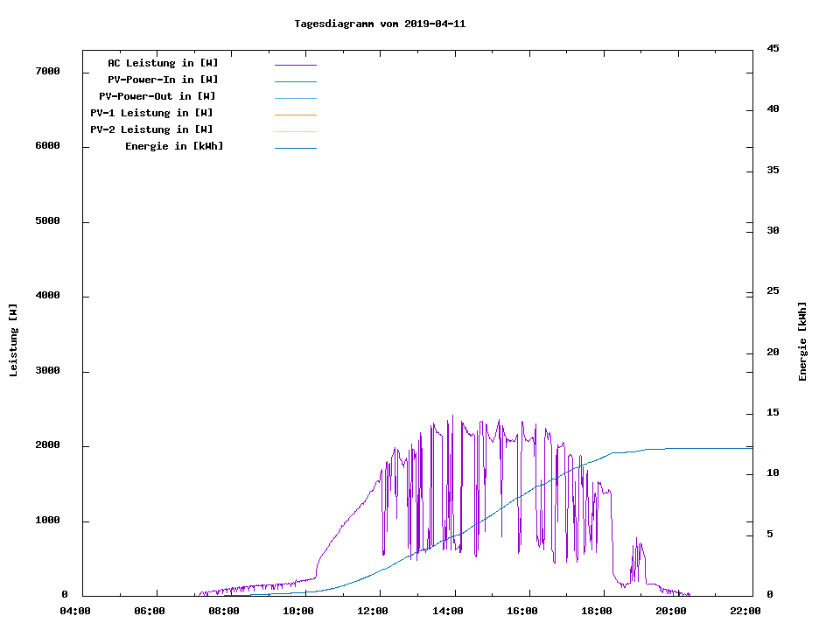Click the 'PV-Power-Out in [W]' legend label
Viewport: 840px width, 630px height.
pyautogui.click(x=157, y=96)
